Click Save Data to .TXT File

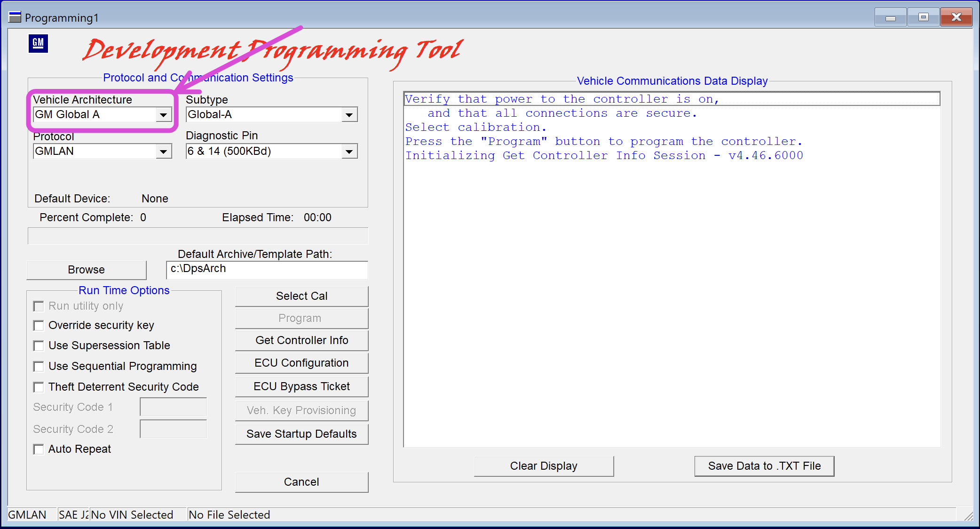tap(764, 466)
